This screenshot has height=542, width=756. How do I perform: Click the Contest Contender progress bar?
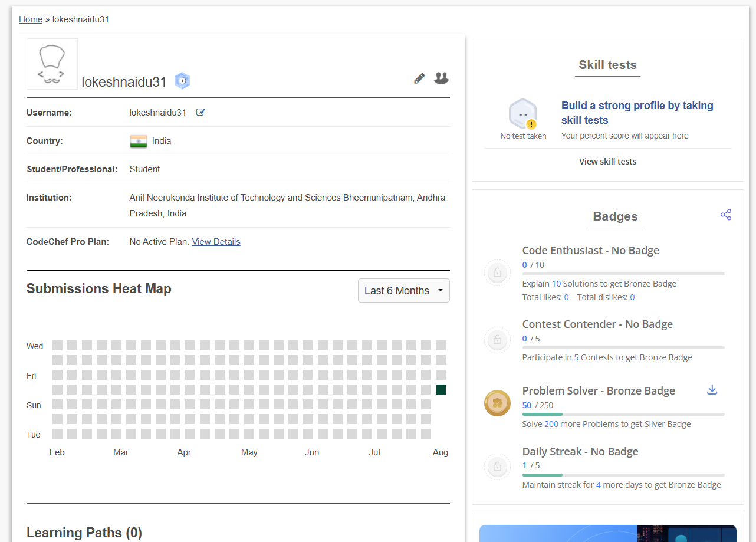(623, 347)
